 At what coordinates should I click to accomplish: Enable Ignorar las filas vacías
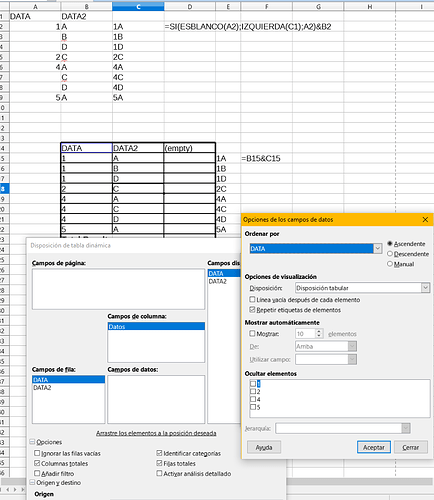click(x=37, y=453)
